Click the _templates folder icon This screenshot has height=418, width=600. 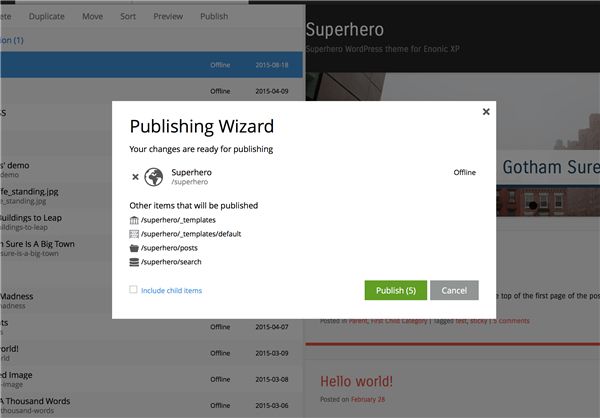pyautogui.click(x=135, y=219)
